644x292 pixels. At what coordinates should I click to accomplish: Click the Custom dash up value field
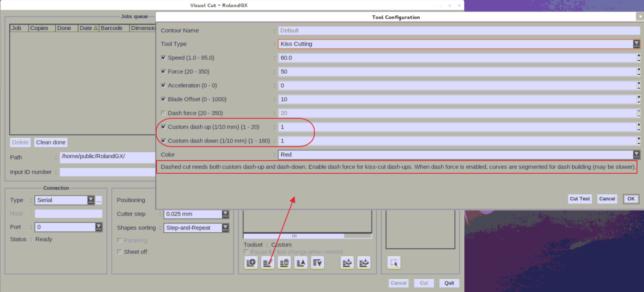457,127
